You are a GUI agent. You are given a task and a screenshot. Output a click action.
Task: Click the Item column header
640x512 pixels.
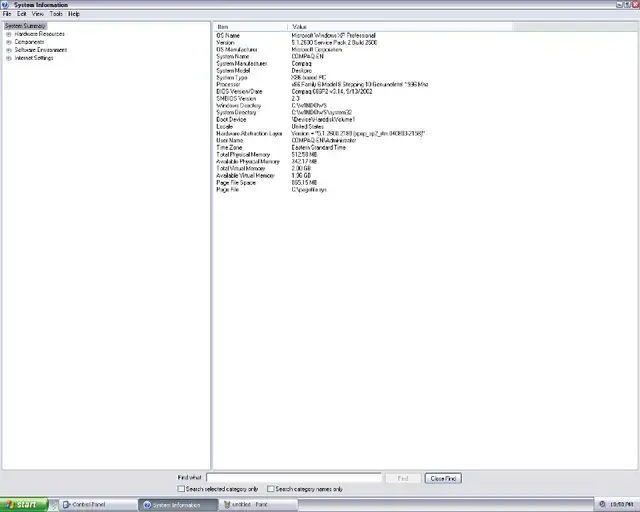[250, 27]
